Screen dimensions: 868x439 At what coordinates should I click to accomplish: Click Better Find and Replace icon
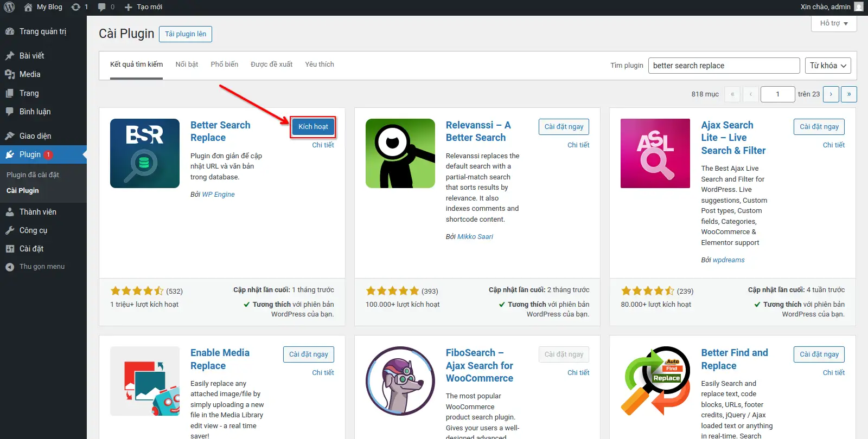click(x=655, y=381)
